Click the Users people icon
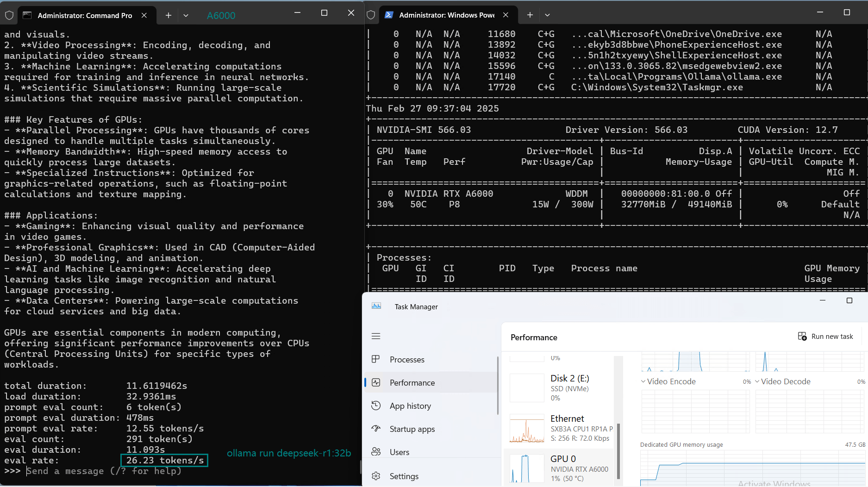Screen dimensions: 868x487 point(376,452)
